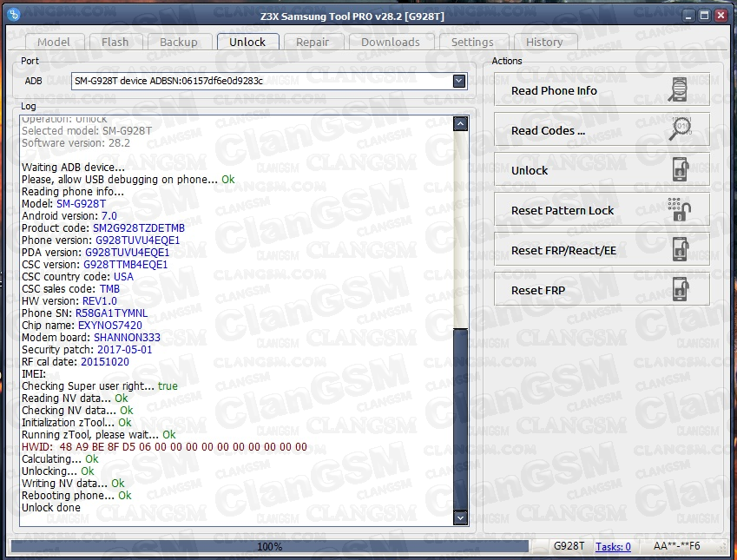Click Product code value SM2G928TZDETMB
The height and width of the screenshot is (560, 737).
(139, 228)
